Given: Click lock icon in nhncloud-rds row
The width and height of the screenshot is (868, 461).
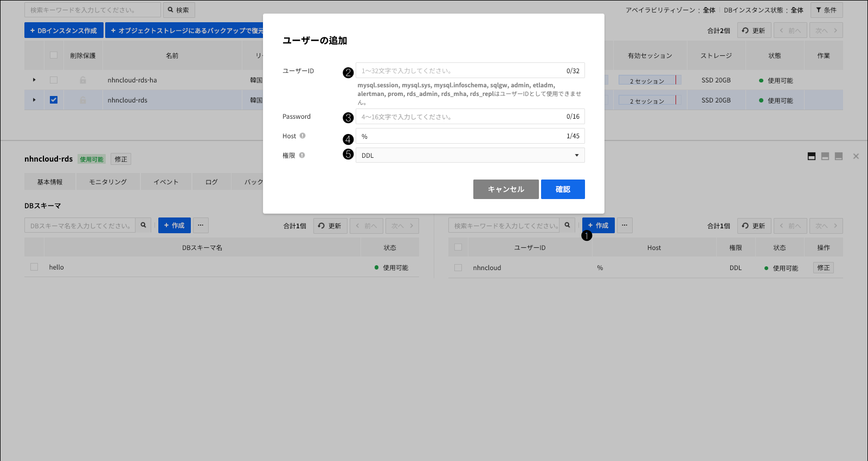Looking at the screenshot, I should coord(83,100).
